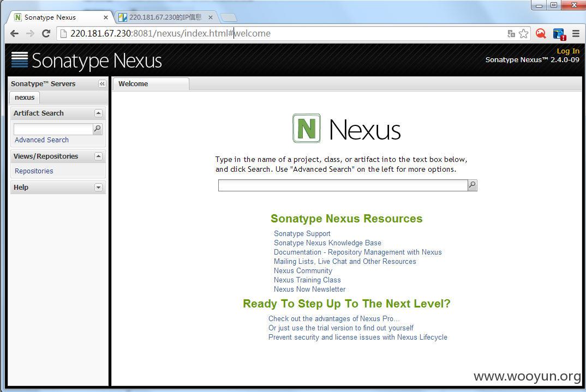Viewport: 586px width, 392px height.
Task: Collapse the Views/Repositories section
Action: 98,156
